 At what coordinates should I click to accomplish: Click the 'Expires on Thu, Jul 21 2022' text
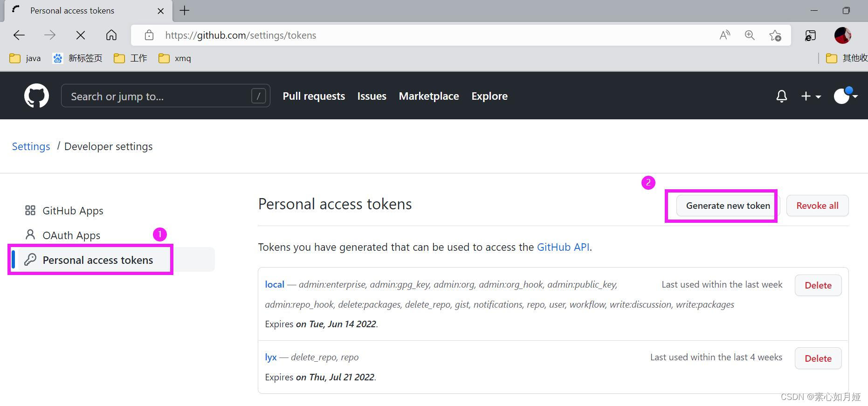point(320,377)
